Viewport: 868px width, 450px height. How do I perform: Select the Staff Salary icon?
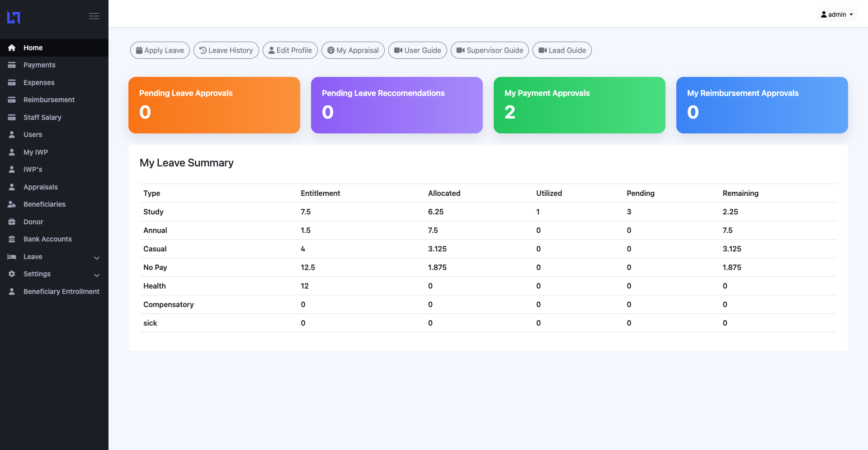[x=12, y=117]
